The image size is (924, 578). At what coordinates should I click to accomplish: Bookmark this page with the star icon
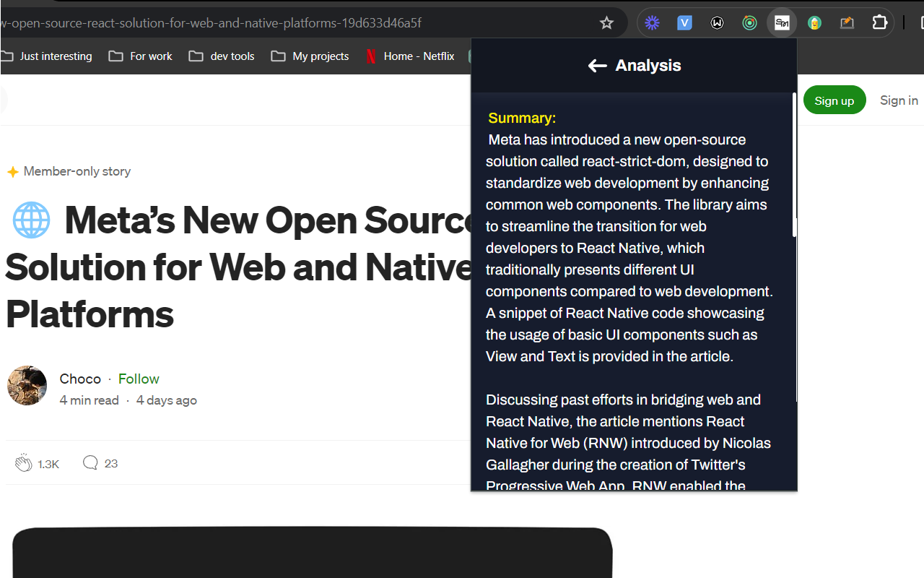pos(606,23)
